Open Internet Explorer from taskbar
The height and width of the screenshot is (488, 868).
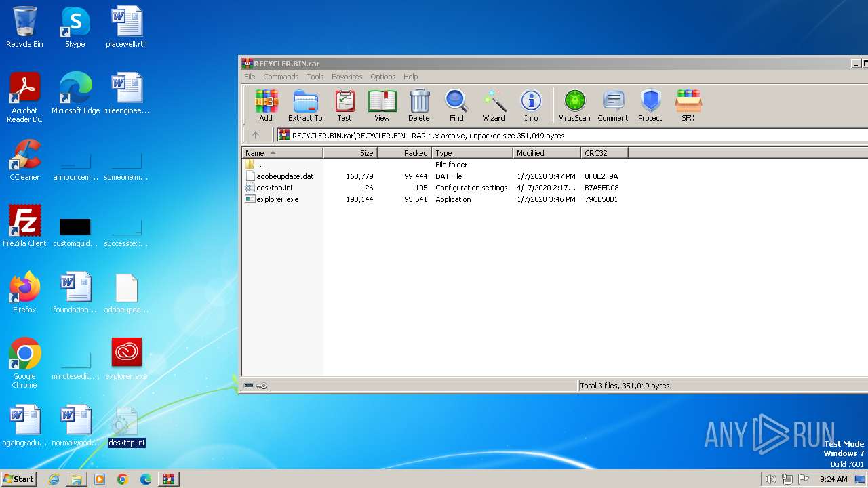[54, 479]
